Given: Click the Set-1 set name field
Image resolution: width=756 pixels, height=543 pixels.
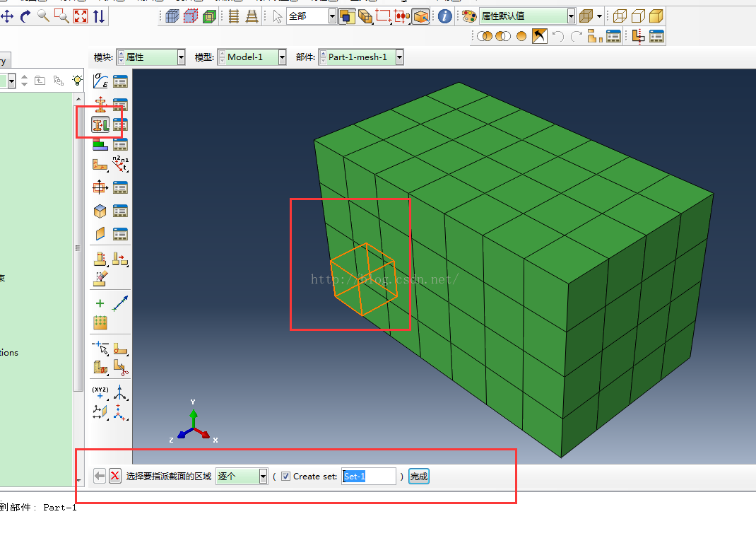Looking at the screenshot, I should point(368,477).
